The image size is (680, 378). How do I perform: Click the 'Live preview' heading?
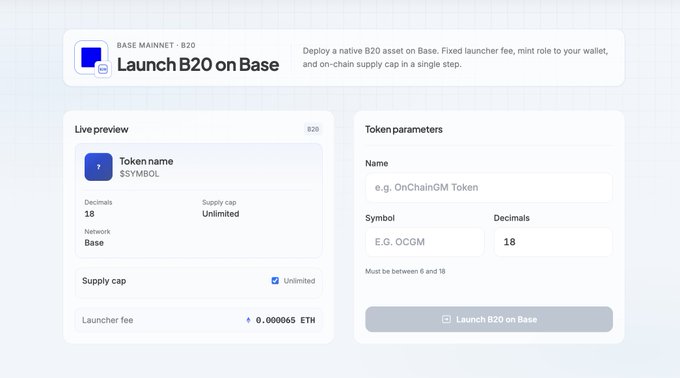tap(101, 129)
